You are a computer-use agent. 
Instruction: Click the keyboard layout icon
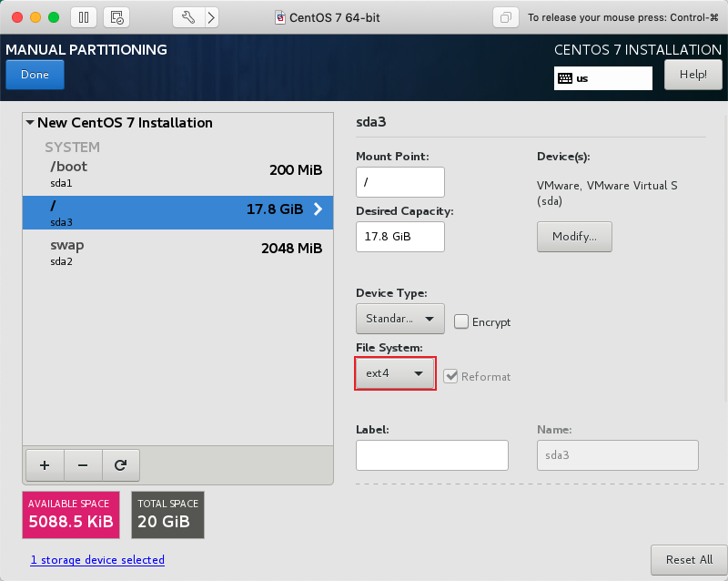pos(565,78)
